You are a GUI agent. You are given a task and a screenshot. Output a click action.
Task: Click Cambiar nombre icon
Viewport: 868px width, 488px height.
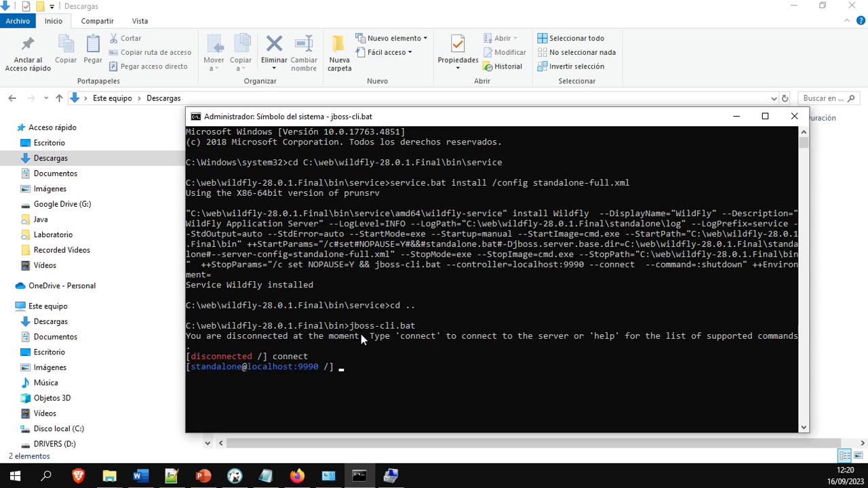click(304, 54)
